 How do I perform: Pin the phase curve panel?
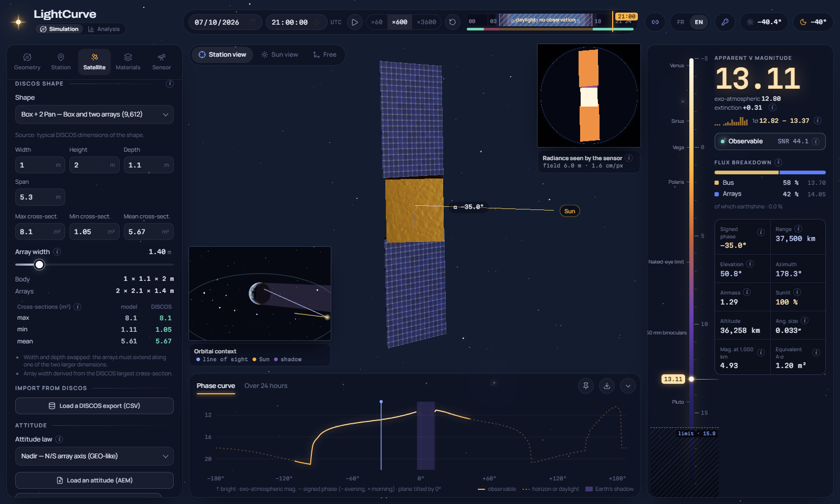tap(586, 386)
